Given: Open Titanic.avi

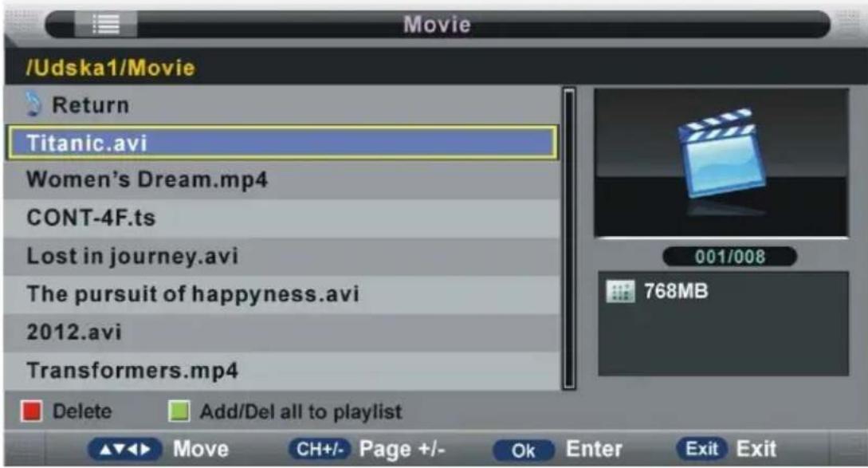Looking at the screenshot, I should [282, 143].
